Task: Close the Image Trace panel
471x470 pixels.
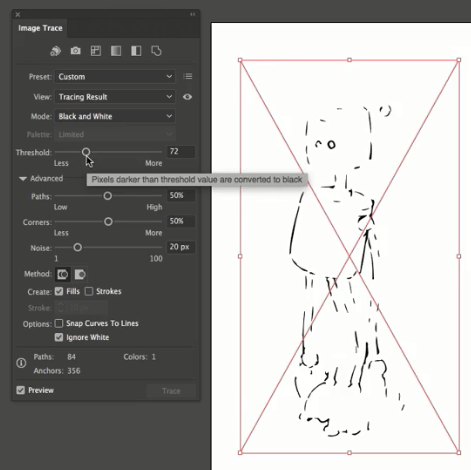Action: coord(18,15)
